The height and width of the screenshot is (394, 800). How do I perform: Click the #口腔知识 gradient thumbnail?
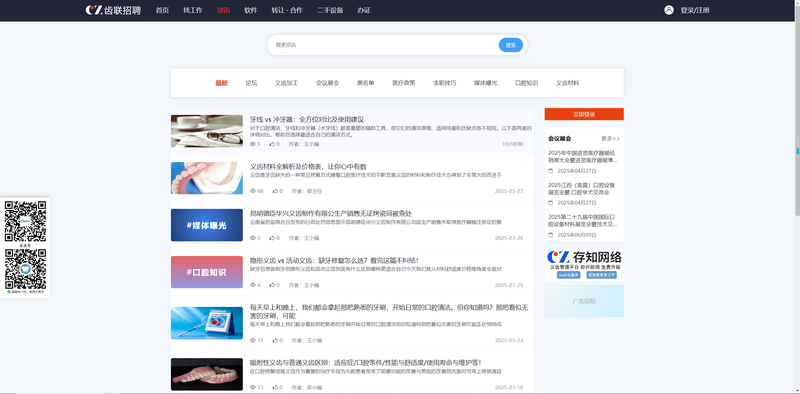207,272
